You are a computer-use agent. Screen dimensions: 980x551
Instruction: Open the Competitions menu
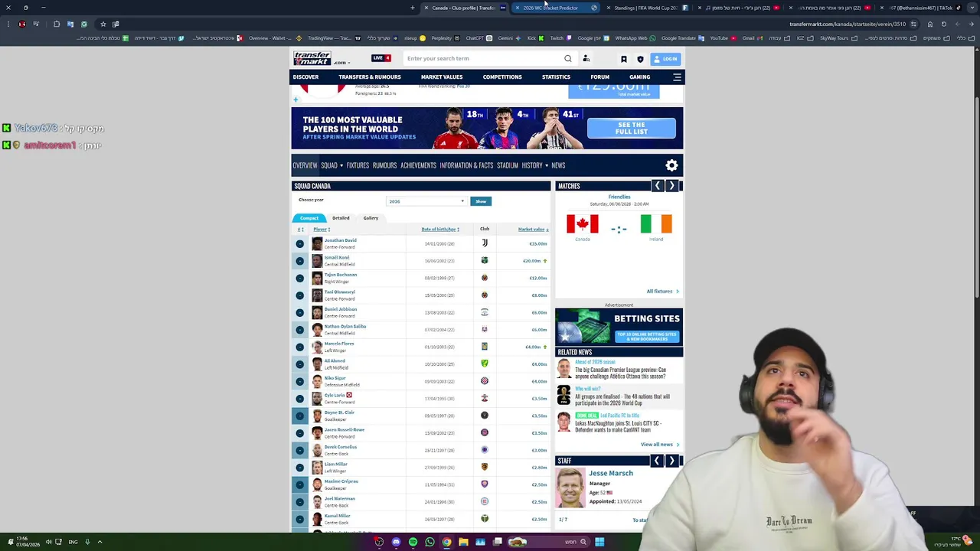pos(502,77)
